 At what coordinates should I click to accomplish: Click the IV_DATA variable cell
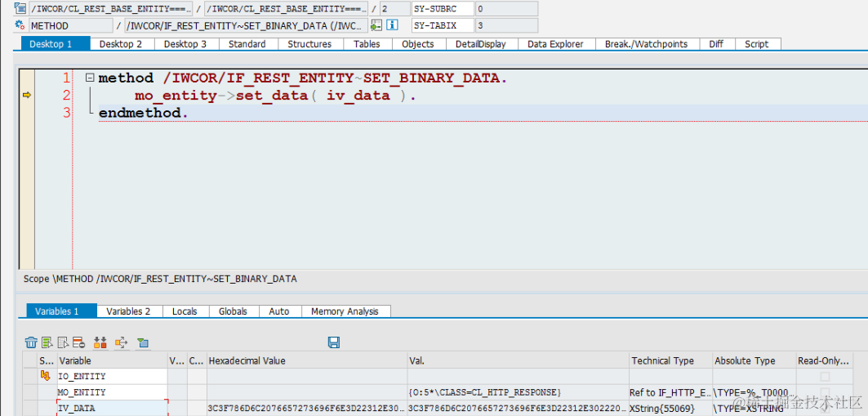113,409
